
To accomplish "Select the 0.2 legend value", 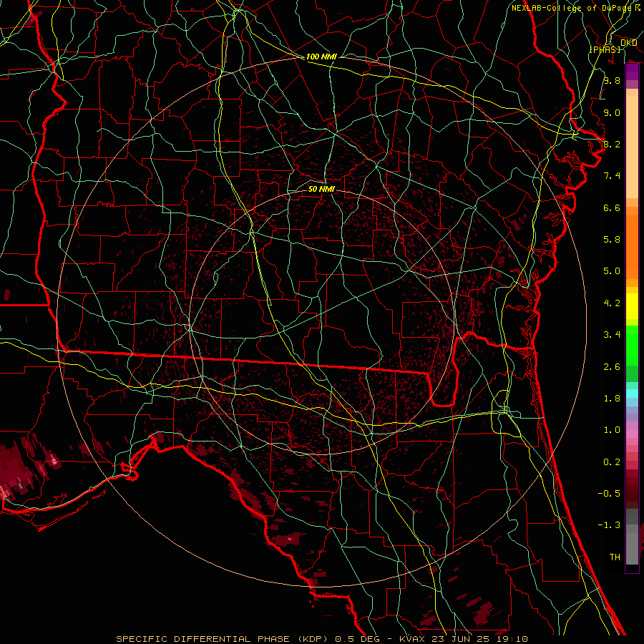I will pos(612,462).
